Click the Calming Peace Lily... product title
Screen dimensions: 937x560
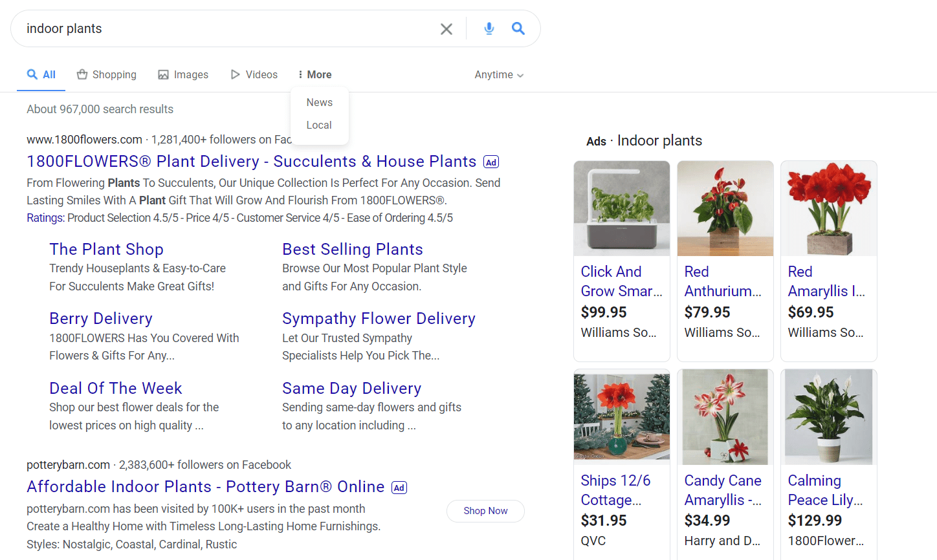tap(825, 490)
